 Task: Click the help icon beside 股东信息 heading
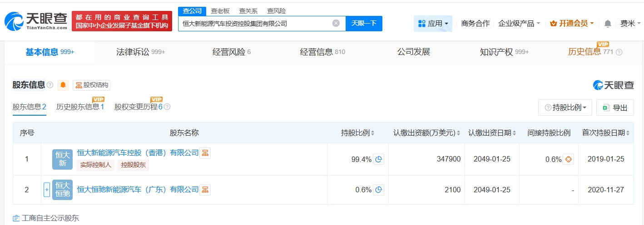point(50,85)
